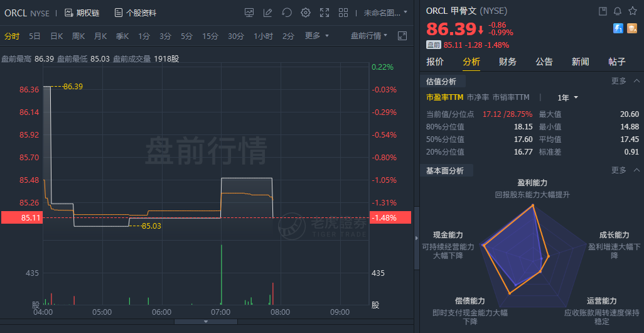This screenshot has height=333, width=644.
Task: Click the orange stack badge icon
Action: 631,28
